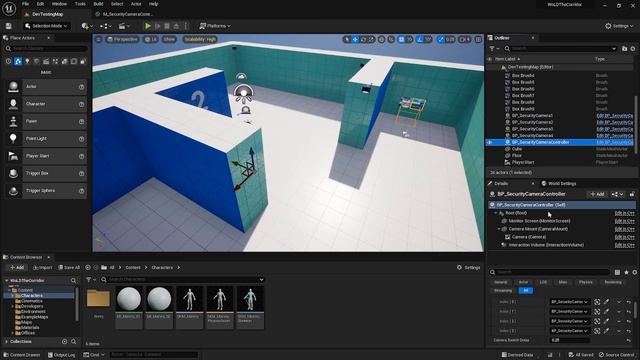Screen dimensions: 640x360
Task: Open the viewport hamburger options menu
Action: [98, 40]
